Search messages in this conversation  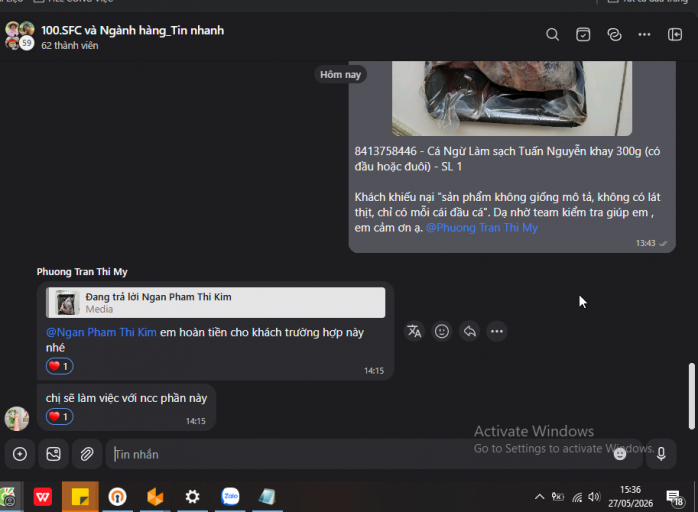pyautogui.click(x=552, y=35)
